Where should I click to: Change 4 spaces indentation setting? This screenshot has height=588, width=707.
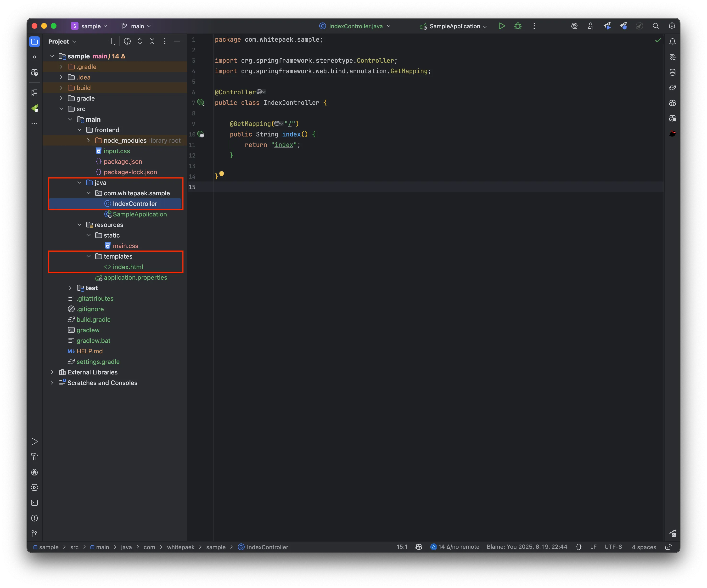pyautogui.click(x=644, y=547)
